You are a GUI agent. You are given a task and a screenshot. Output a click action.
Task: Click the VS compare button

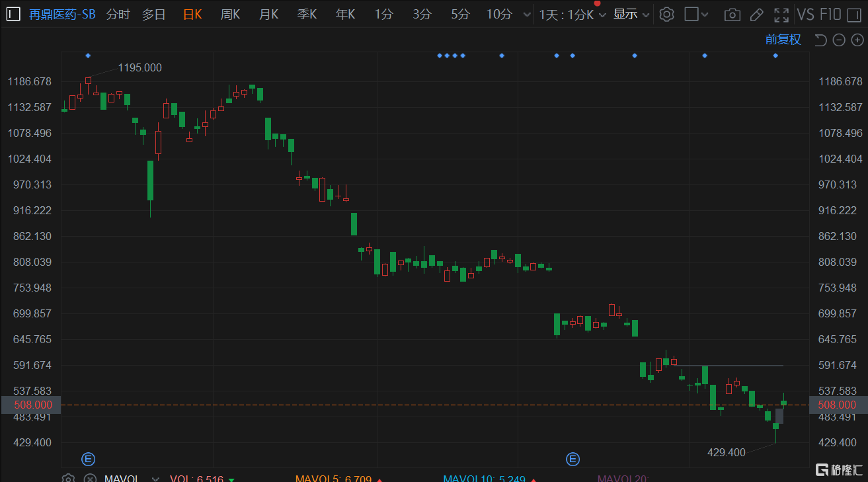tap(805, 14)
